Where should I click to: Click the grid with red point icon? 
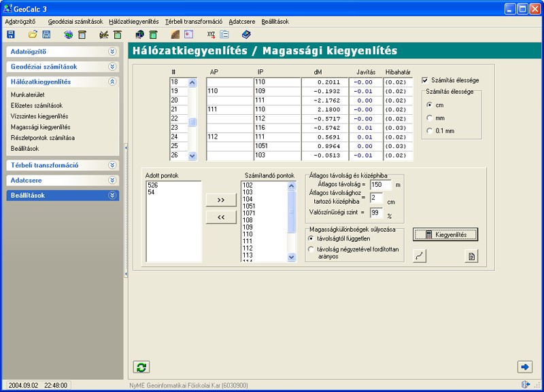click(x=189, y=35)
